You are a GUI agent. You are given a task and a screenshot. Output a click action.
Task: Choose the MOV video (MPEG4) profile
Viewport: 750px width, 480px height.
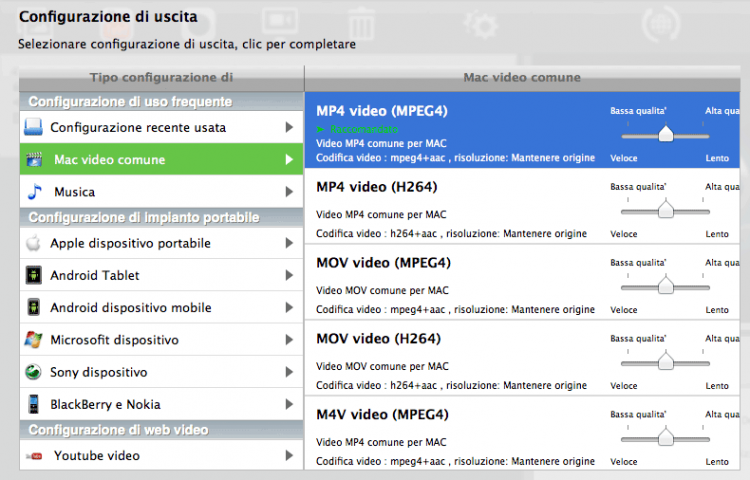522,282
